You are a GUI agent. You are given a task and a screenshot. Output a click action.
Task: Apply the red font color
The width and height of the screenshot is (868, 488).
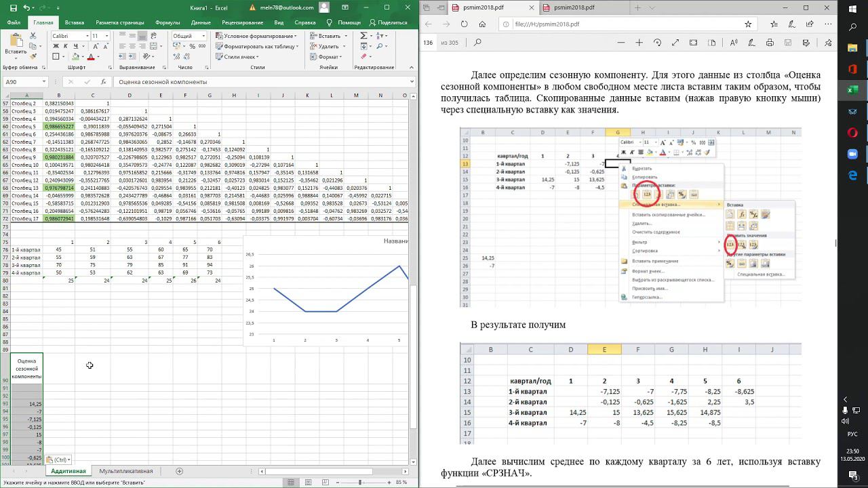tap(92, 57)
